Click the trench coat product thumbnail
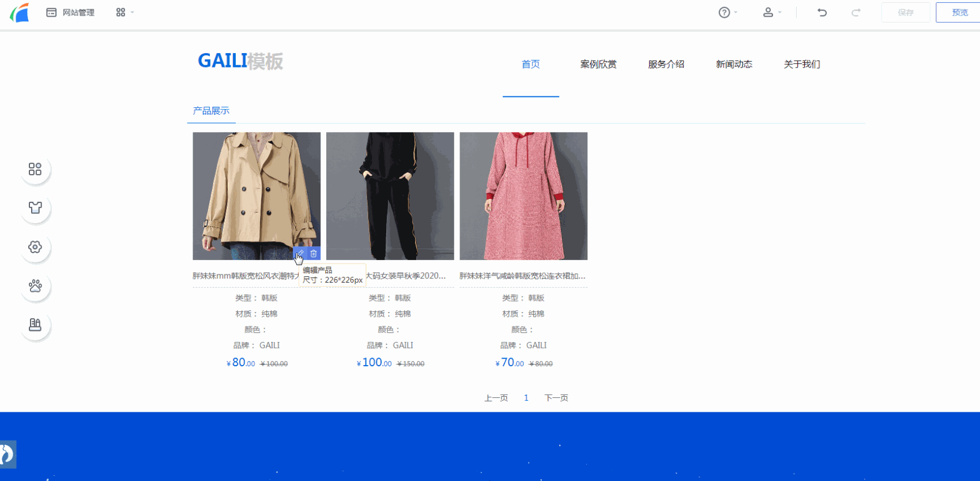 pos(257,196)
